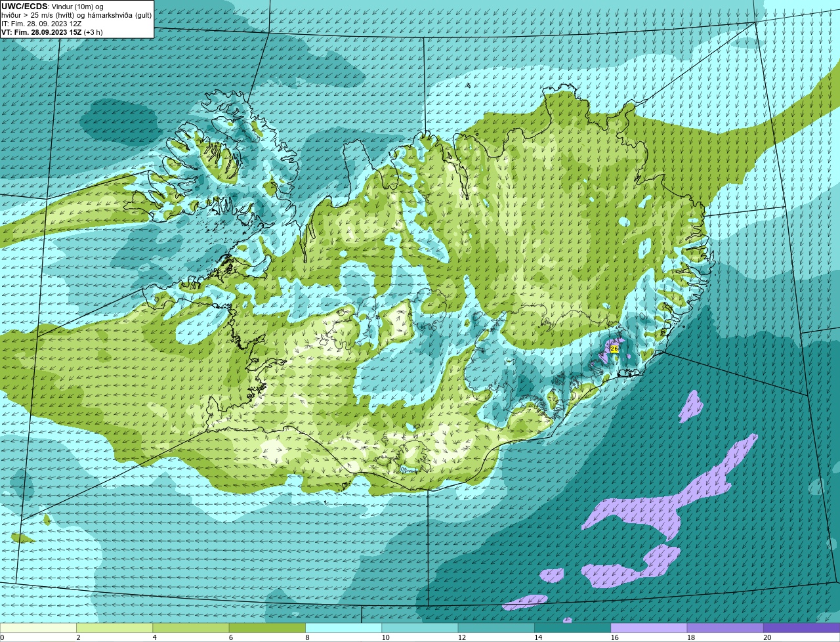Click legend scale label 4

pyautogui.click(x=154, y=637)
